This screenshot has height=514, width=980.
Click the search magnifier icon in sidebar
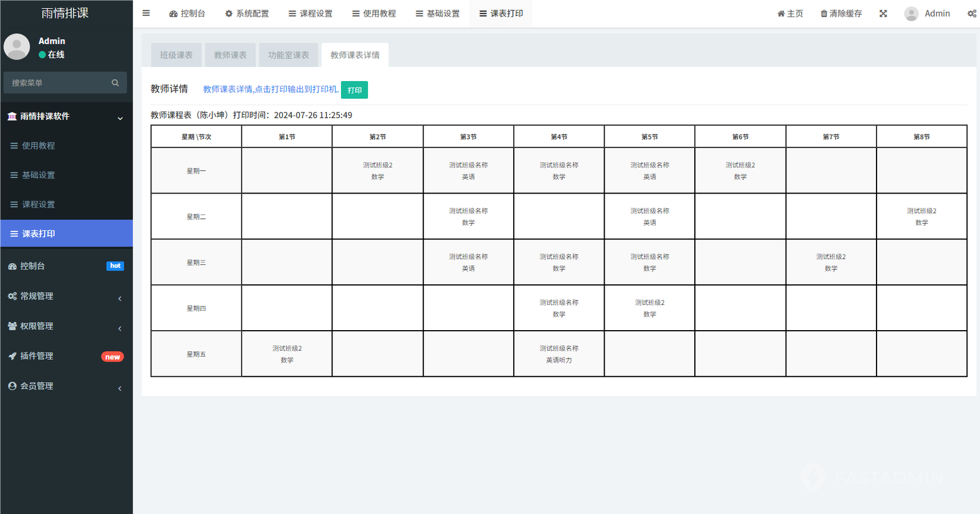tap(115, 83)
